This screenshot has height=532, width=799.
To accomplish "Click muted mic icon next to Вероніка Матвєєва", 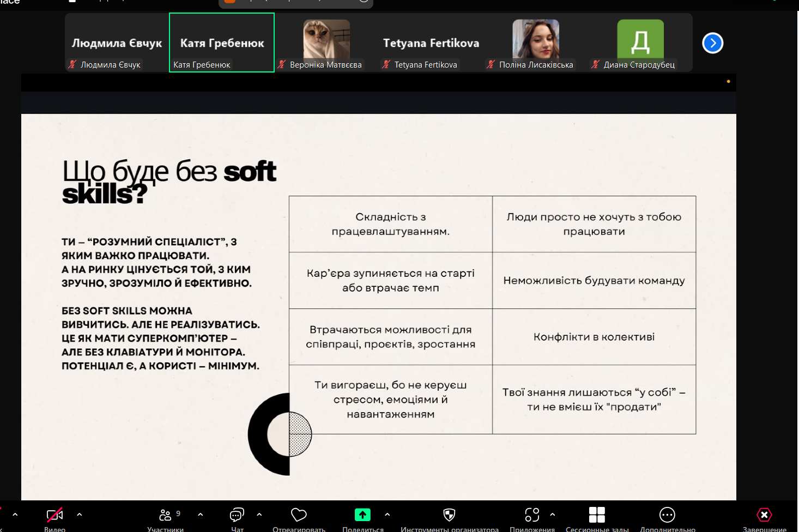I will [282, 64].
